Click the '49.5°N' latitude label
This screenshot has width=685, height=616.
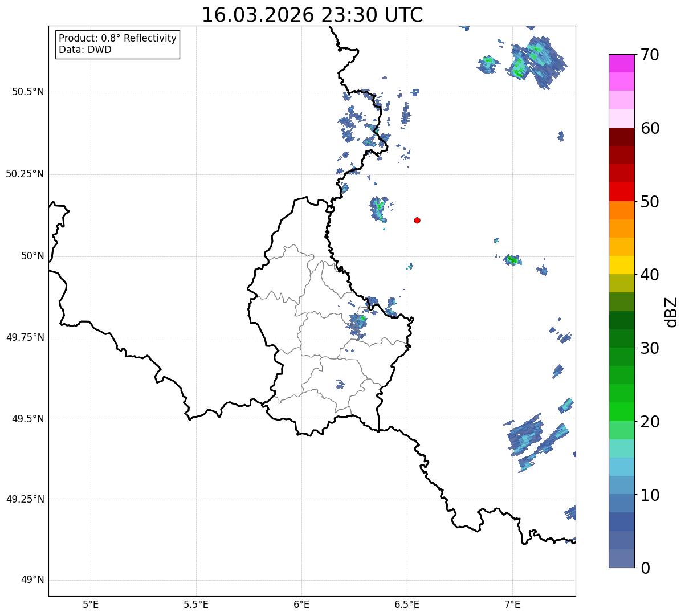click(x=28, y=419)
